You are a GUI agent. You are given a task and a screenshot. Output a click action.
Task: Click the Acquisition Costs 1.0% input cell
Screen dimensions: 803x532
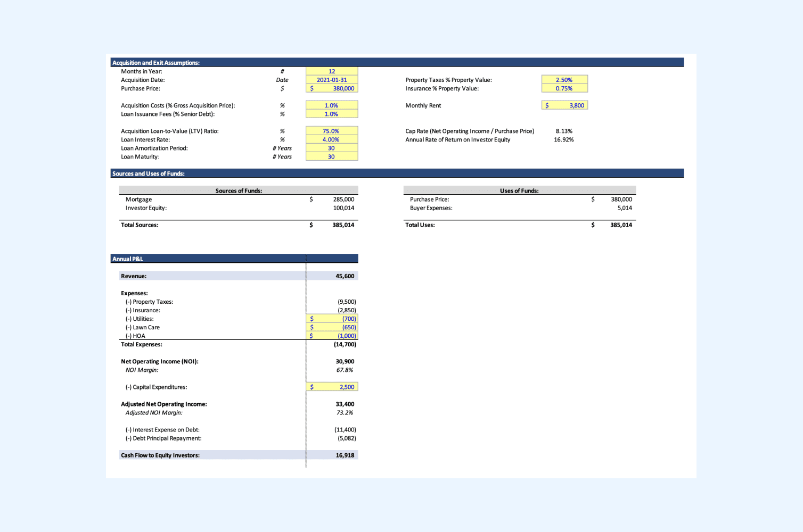[x=332, y=105]
